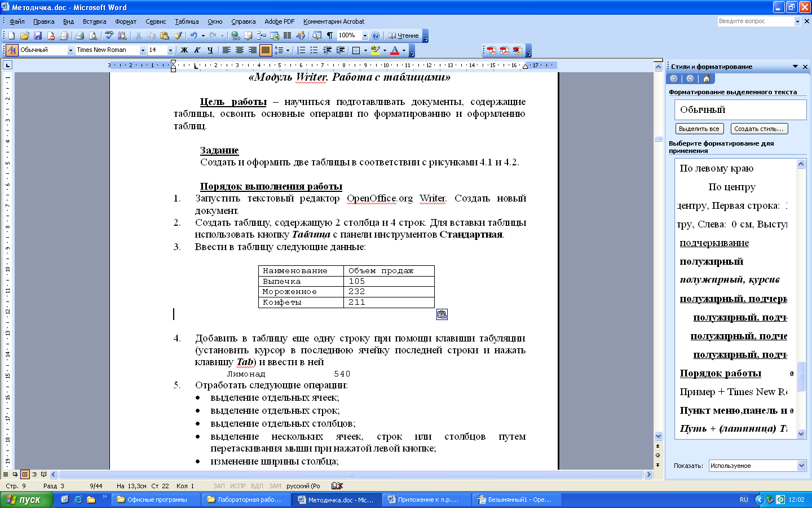Open the Times New Roman font dropdown
The width and height of the screenshot is (812, 508).
(143, 50)
